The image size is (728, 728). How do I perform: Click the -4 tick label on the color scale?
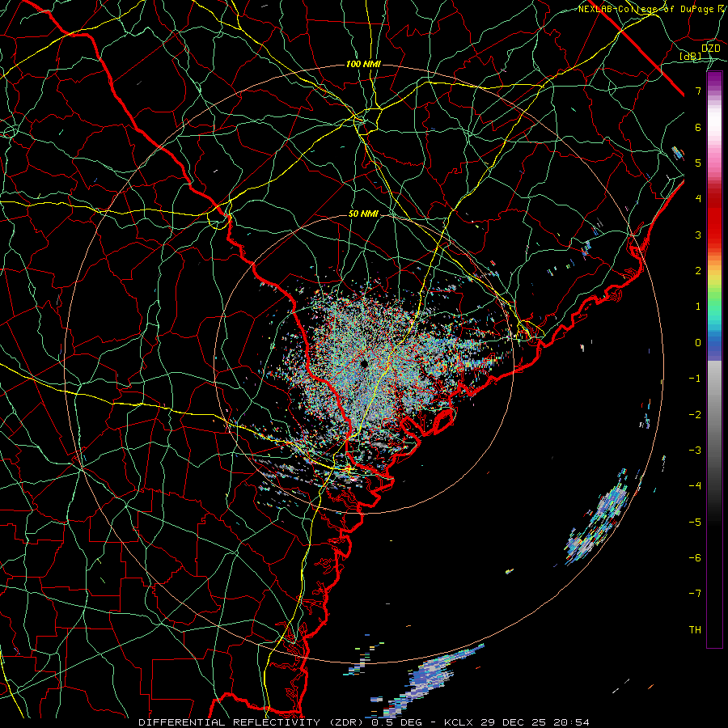(x=695, y=486)
